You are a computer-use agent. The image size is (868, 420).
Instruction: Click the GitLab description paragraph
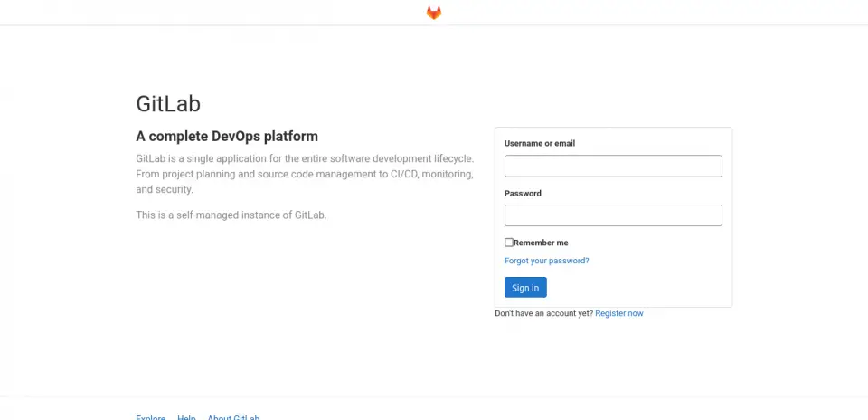(x=305, y=174)
